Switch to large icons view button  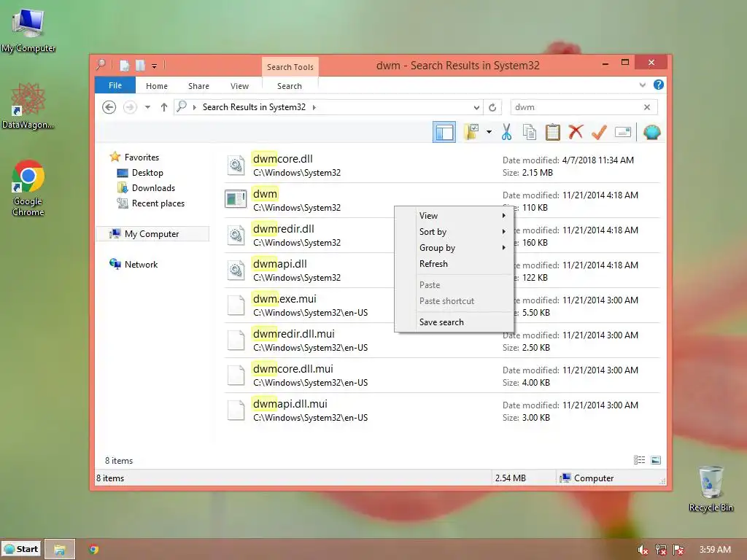coord(656,460)
